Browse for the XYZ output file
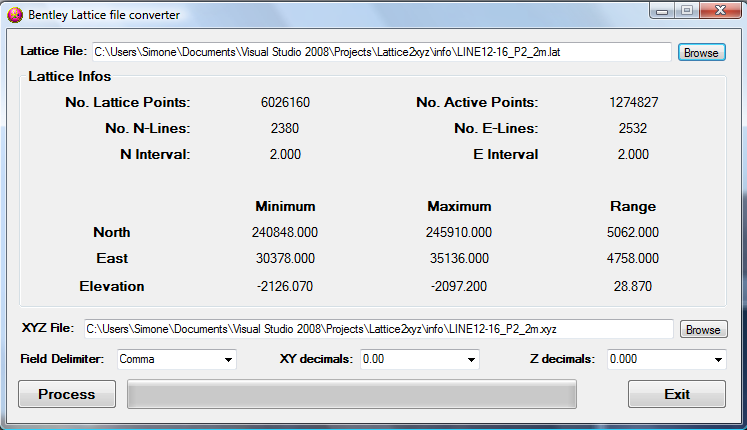The width and height of the screenshot is (747, 430). (x=703, y=329)
